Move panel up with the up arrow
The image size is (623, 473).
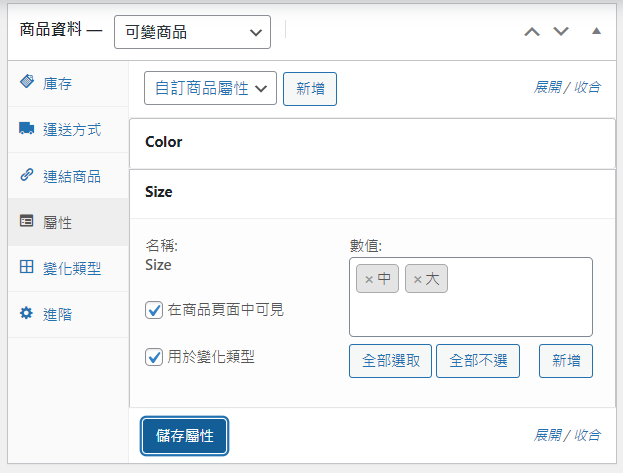pos(532,32)
